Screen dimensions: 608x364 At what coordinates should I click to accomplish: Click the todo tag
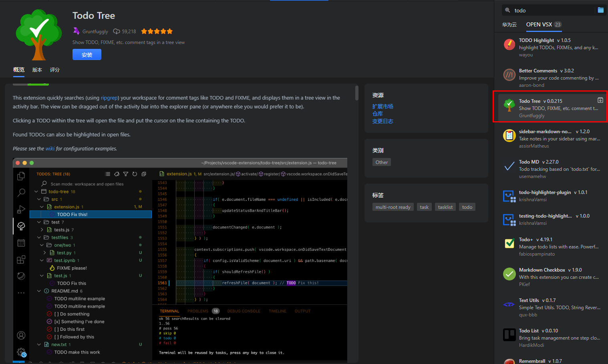(467, 207)
